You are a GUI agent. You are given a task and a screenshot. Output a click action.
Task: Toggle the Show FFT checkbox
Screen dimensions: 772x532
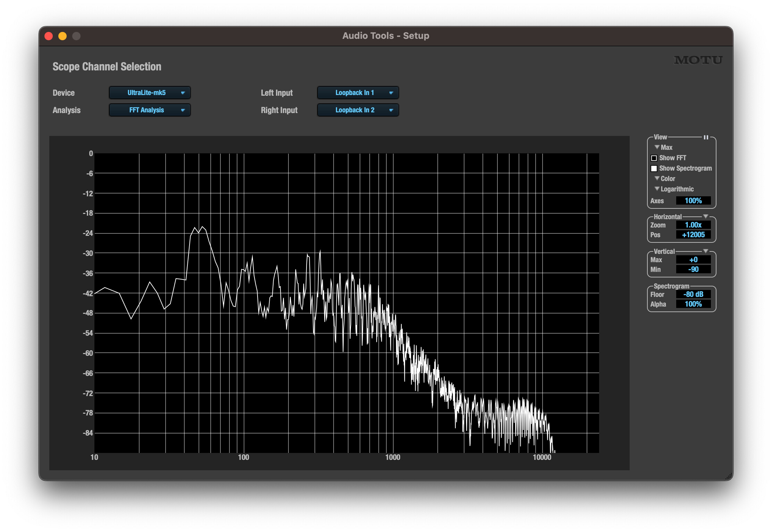654,158
